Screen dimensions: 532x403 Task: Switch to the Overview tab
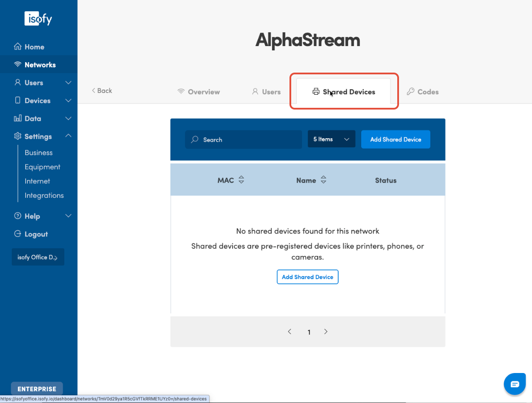pyautogui.click(x=199, y=92)
